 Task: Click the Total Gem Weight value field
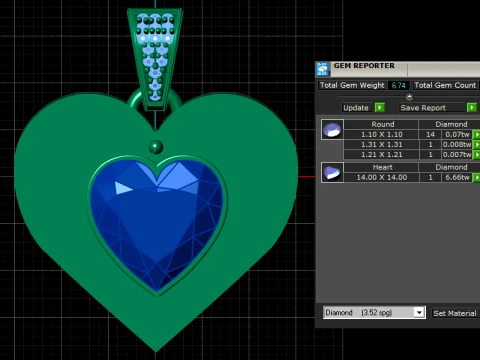pos(399,85)
